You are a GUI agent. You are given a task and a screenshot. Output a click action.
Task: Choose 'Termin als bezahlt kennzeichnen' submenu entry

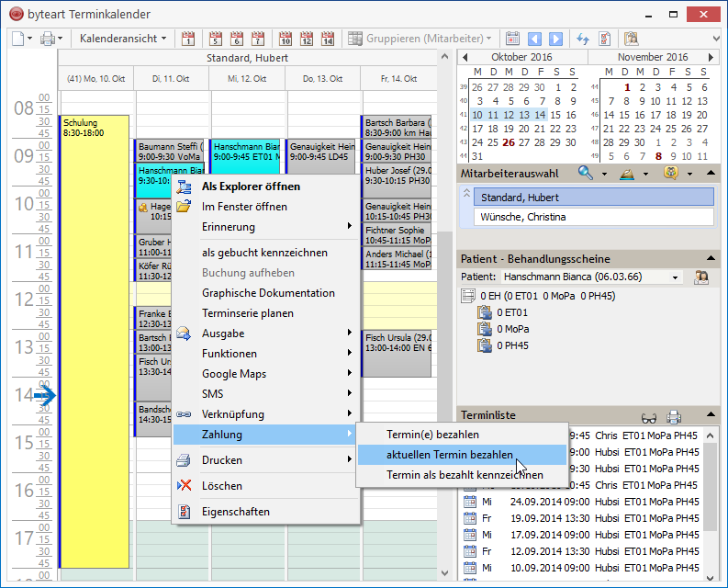465,475
